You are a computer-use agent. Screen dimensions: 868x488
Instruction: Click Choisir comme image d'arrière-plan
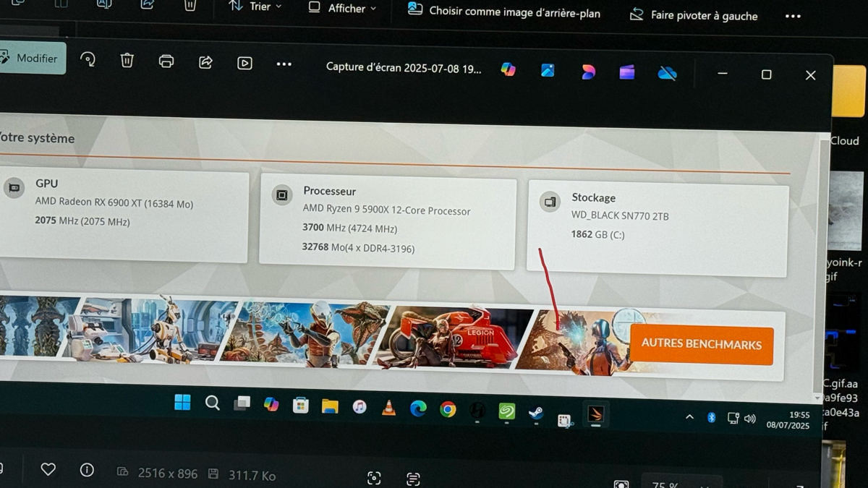pos(504,11)
